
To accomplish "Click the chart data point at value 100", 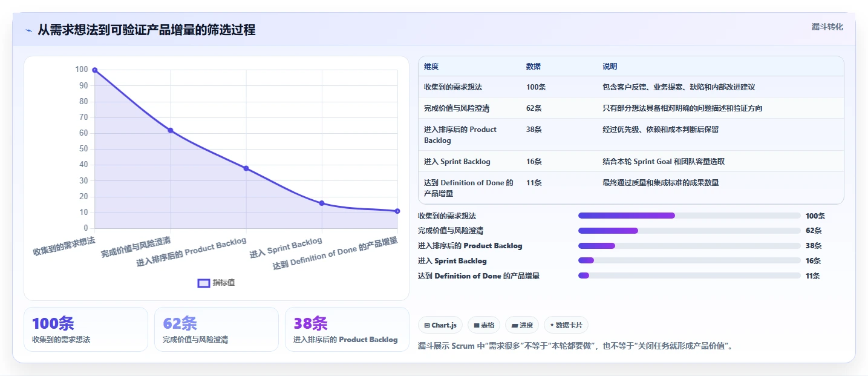I will (x=95, y=70).
